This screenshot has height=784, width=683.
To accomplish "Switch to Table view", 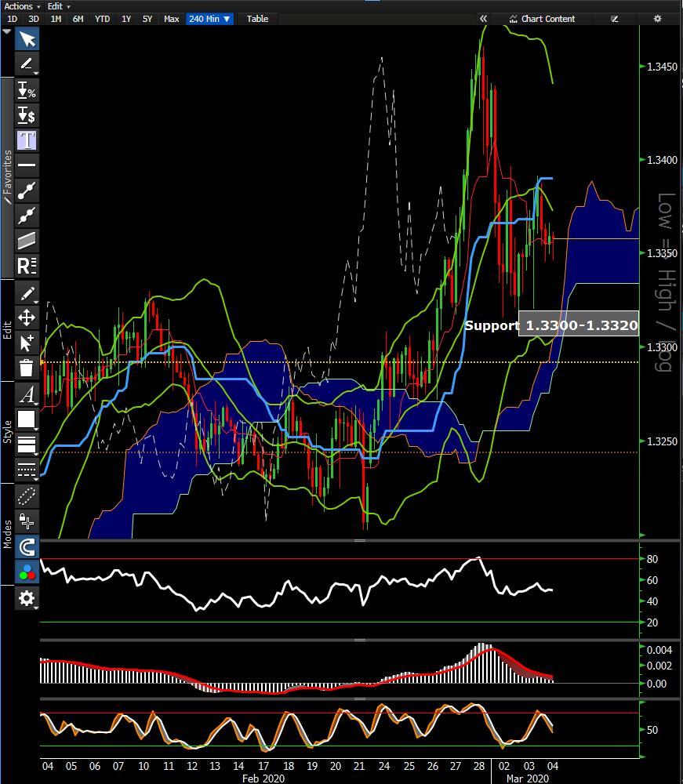I will coord(257,19).
